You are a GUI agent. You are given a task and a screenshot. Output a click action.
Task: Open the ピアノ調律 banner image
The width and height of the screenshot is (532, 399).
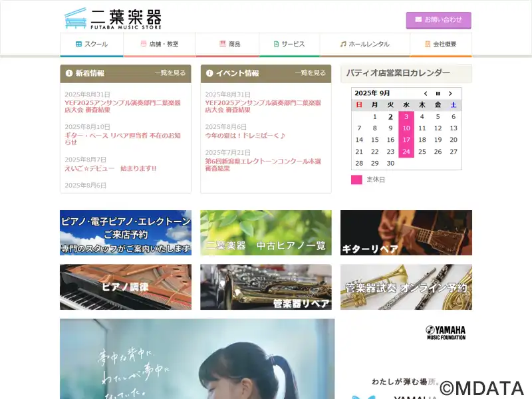click(x=126, y=287)
